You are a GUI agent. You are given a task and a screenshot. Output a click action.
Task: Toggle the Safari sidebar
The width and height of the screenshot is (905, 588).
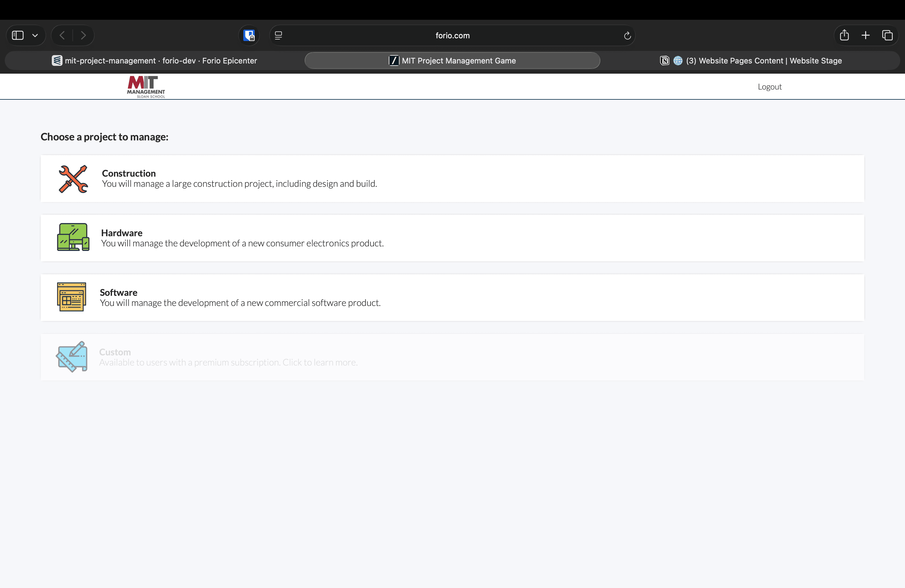click(x=18, y=35)
